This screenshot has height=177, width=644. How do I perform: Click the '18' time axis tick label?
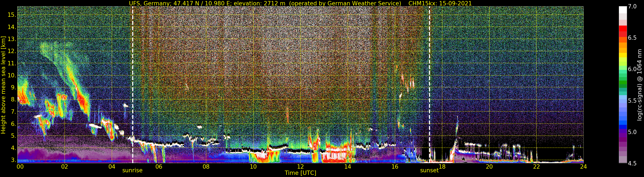442,166
